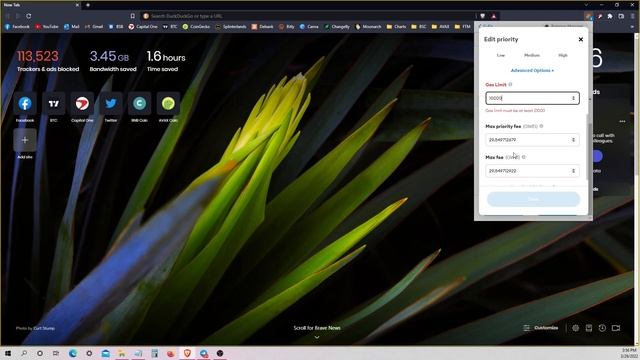Click the DuckDuckGo address bar

(308, 16)
